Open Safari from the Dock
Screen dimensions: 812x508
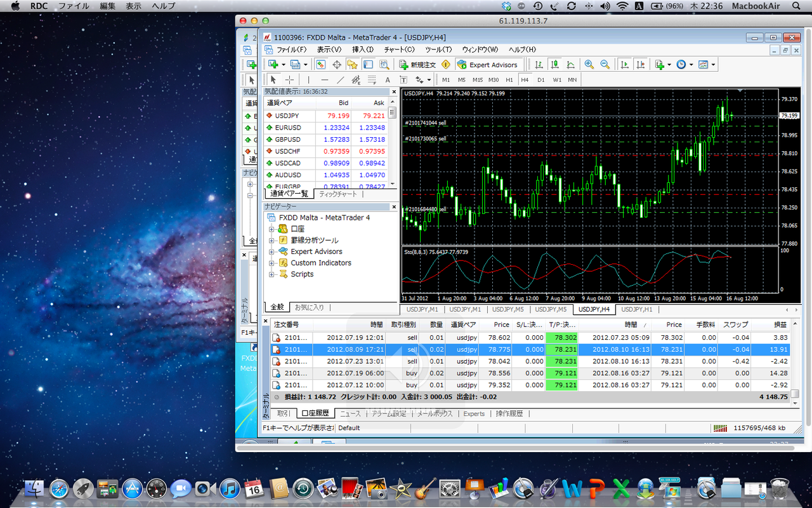58,488
